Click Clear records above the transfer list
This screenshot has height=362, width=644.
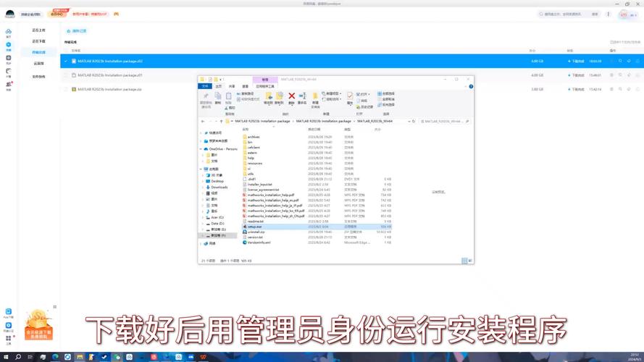[77, 31]
